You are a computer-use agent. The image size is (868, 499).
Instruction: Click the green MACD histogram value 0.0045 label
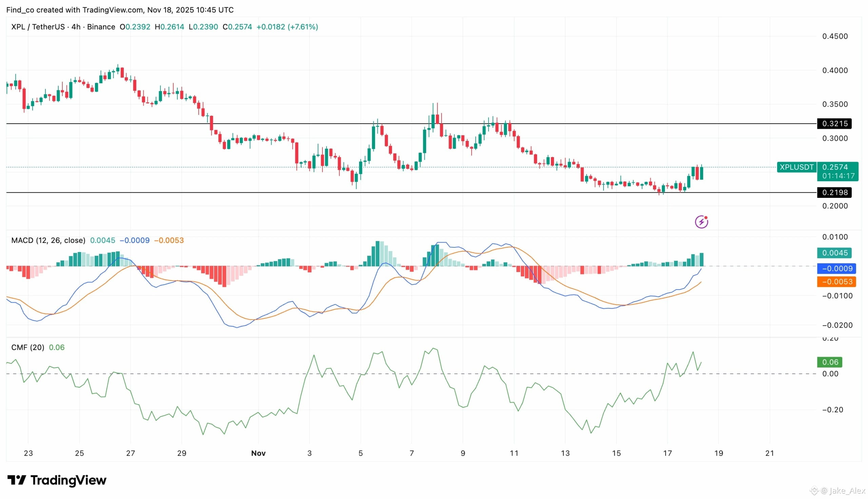tap(834, 253)
